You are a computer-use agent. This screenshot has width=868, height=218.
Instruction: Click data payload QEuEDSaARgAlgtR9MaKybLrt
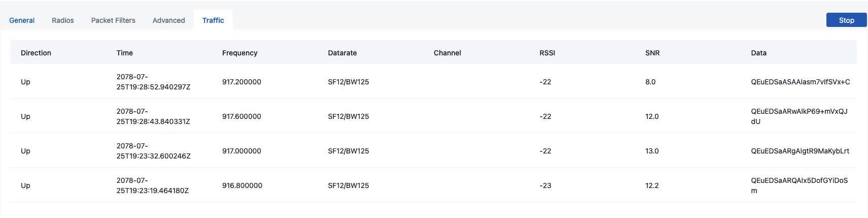tap(800, 151)
